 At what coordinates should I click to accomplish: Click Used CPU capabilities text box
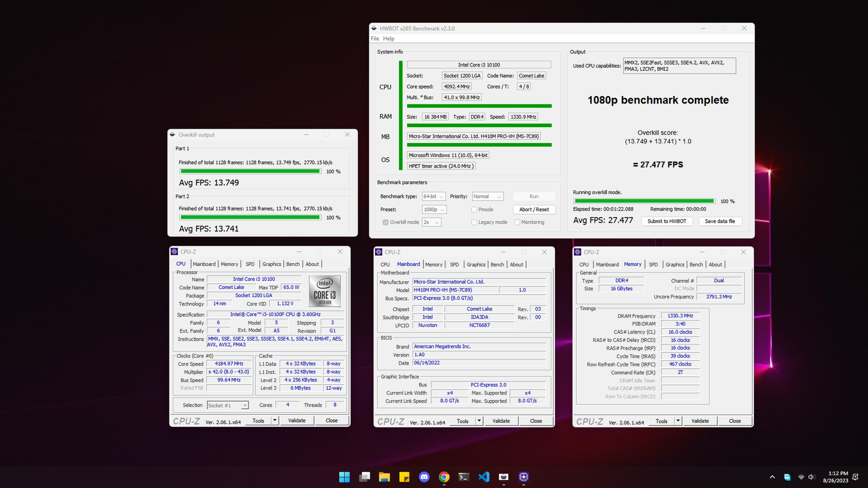pos(679,66)
